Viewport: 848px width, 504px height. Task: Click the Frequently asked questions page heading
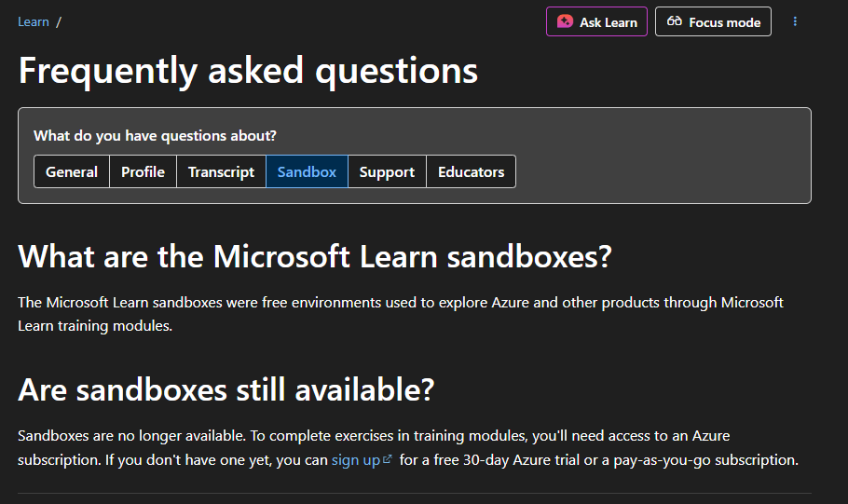pos(248,70)
